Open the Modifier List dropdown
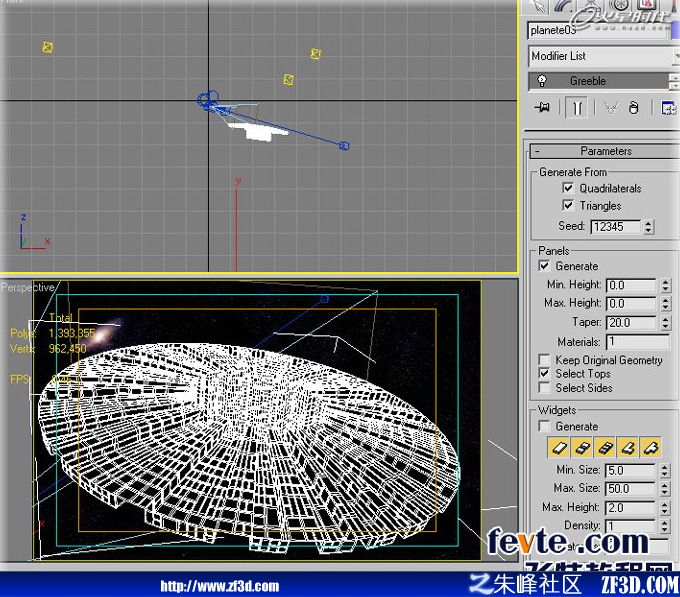The height and width of the screenshot is (597, 680). pos(603,56)
